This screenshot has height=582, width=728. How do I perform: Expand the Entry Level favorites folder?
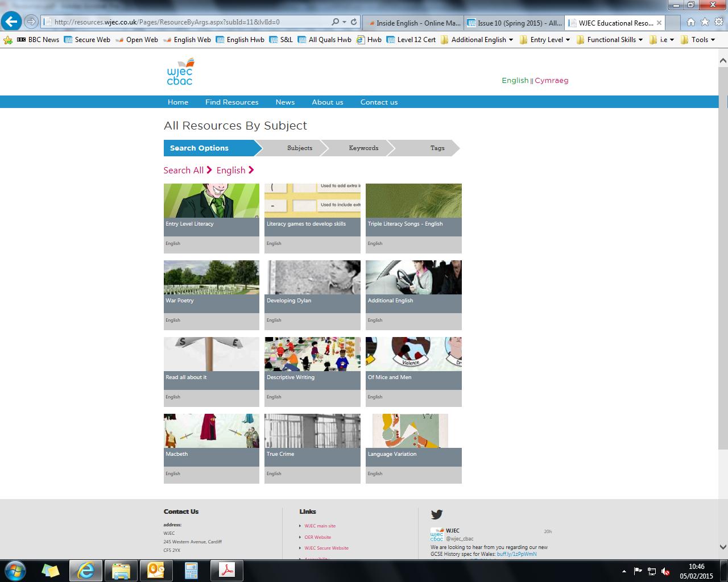(544, 40)
